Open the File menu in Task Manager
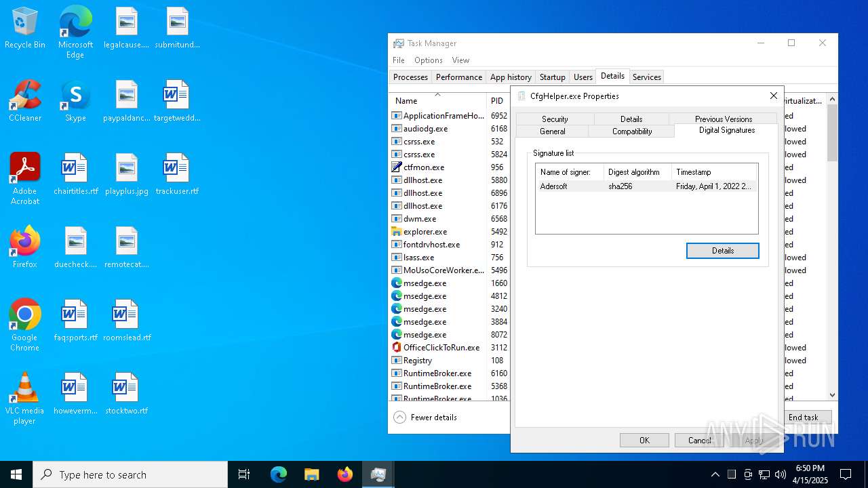868x488 pixels. [399, 60]
